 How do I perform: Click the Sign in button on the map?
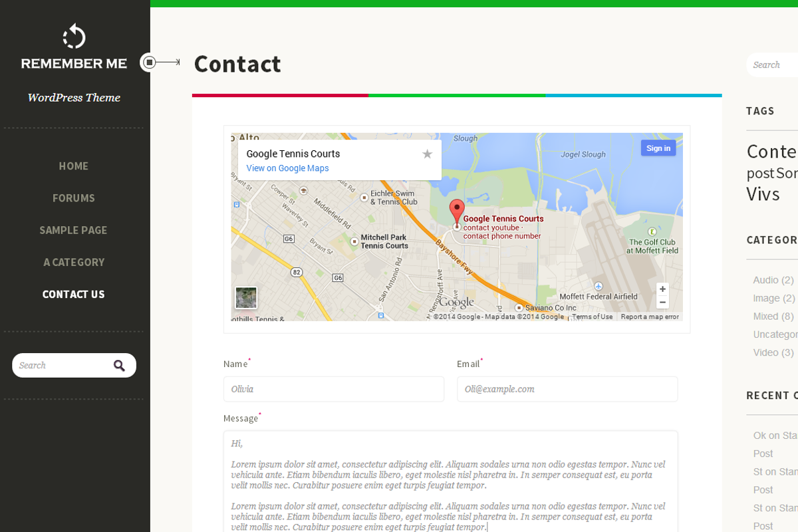tap(658, 148)
